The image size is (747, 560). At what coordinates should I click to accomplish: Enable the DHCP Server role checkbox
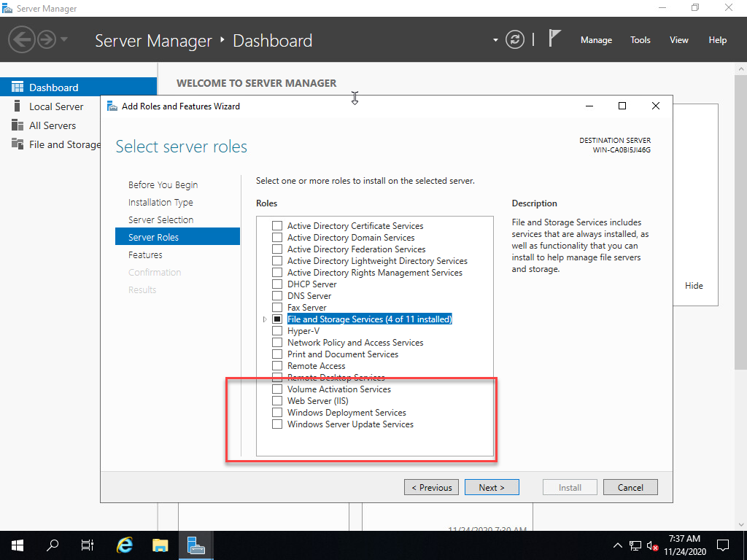276,284
